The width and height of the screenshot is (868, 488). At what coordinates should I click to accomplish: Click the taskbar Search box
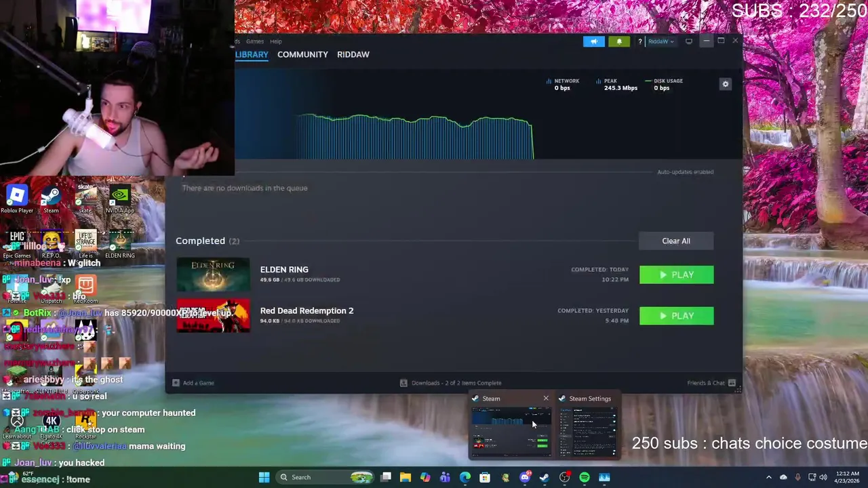(x=326, y=477)
